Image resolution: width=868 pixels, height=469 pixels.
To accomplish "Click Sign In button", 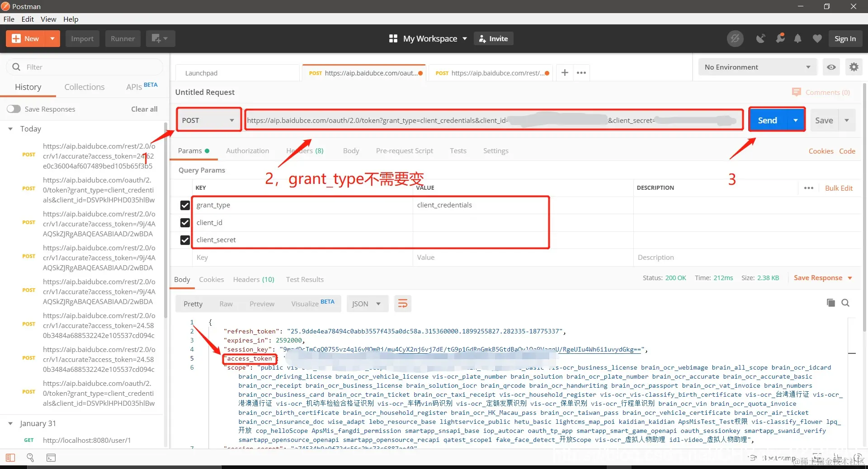I will [845, 38].
